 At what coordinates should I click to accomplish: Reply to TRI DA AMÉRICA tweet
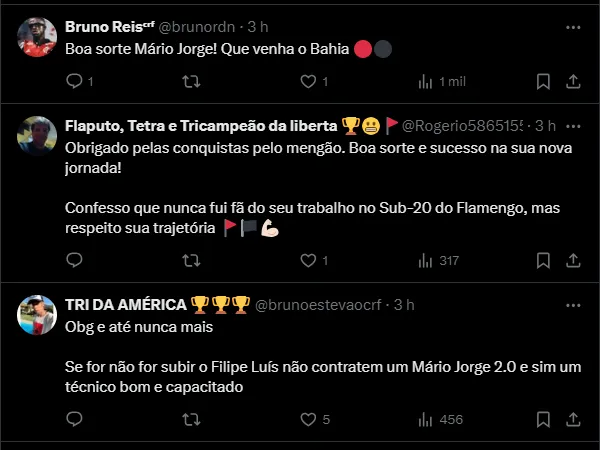click(x=74, y=419)
